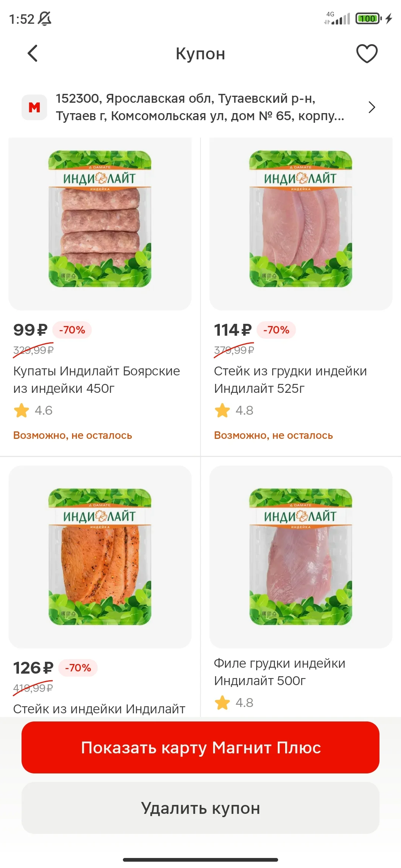Tap the -70% badge next to 99₽
Screen dimensions: 401x868
(72, 330)
